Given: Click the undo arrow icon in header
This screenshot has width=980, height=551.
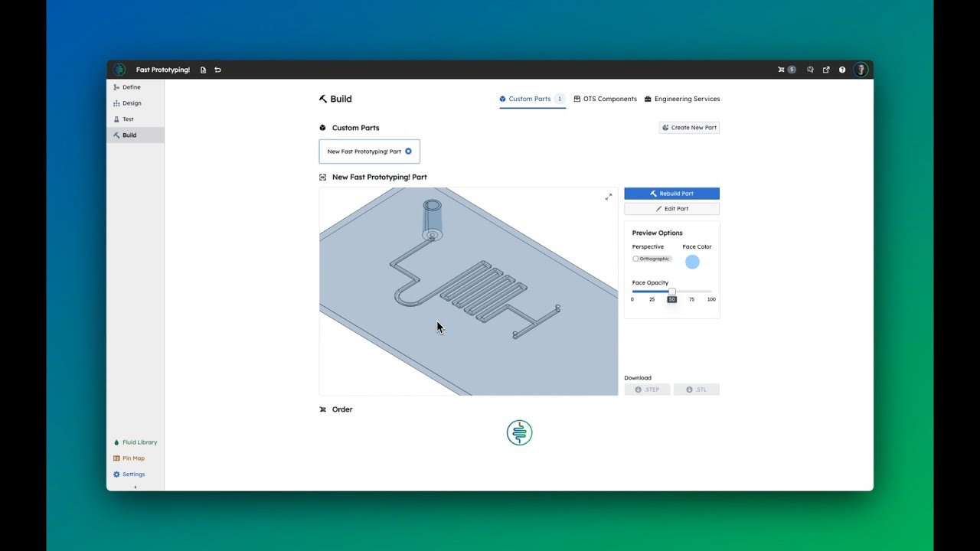Looking at the screenshot, I should [217, 70].
